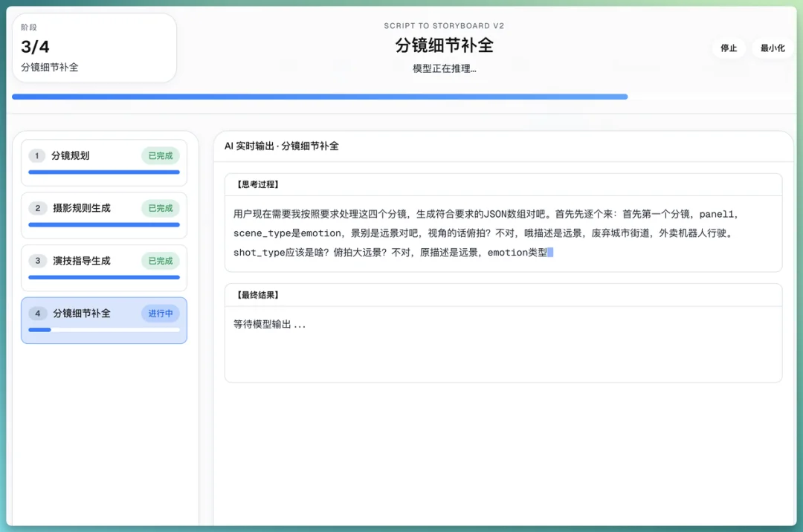Click the 已完成 badge on 演技指导生成
The width and height of the screenshot is (803, 532).
pyautogui.click(x=161, y=261)
